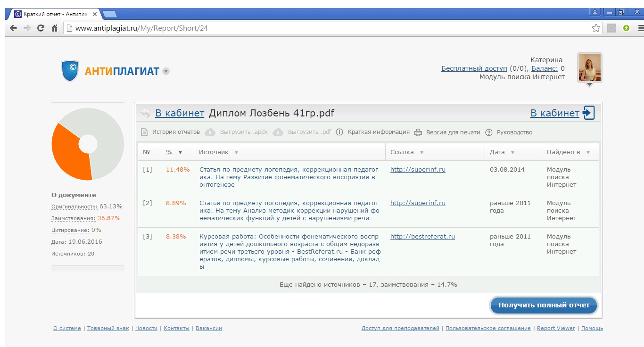This screenshot has height=347, width=644.
Task: Click the user profile photo thumbnail
Action: tap(589, 68)
